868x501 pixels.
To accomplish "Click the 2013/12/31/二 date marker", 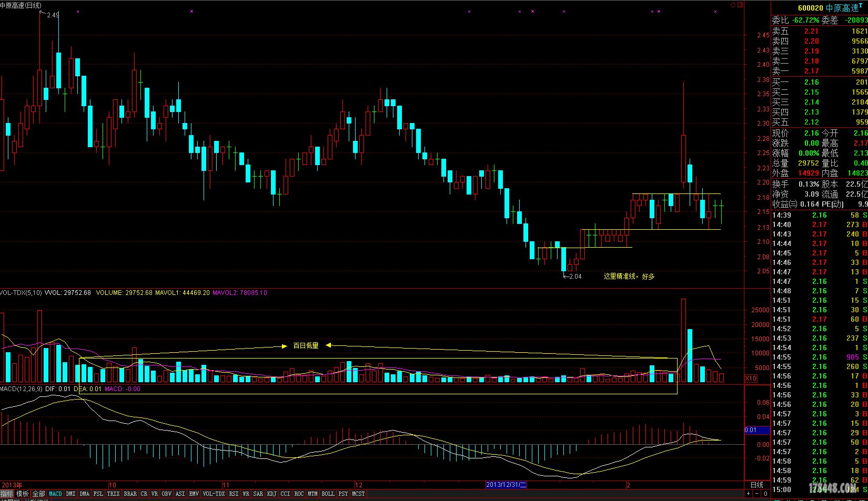I will coord(506,485).
